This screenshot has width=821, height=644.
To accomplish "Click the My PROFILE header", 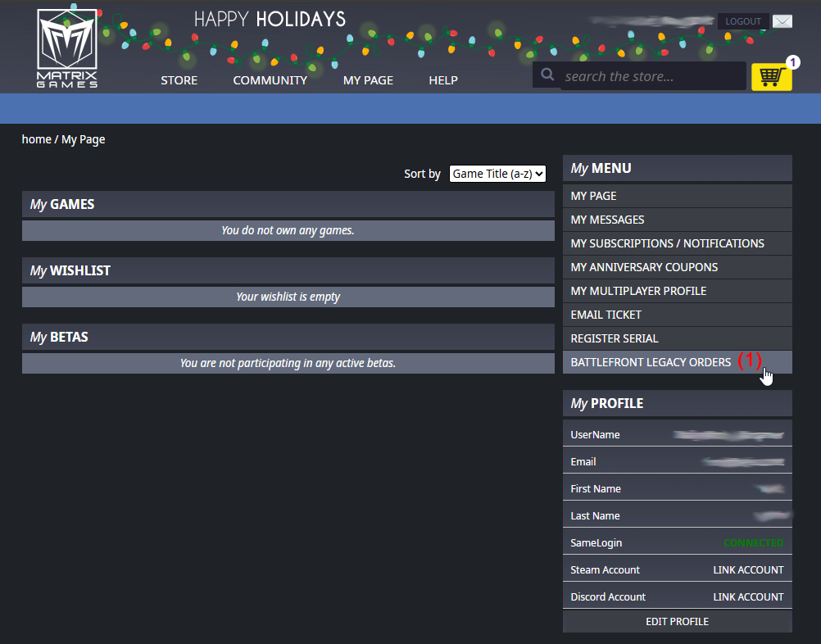I will 677,403.
